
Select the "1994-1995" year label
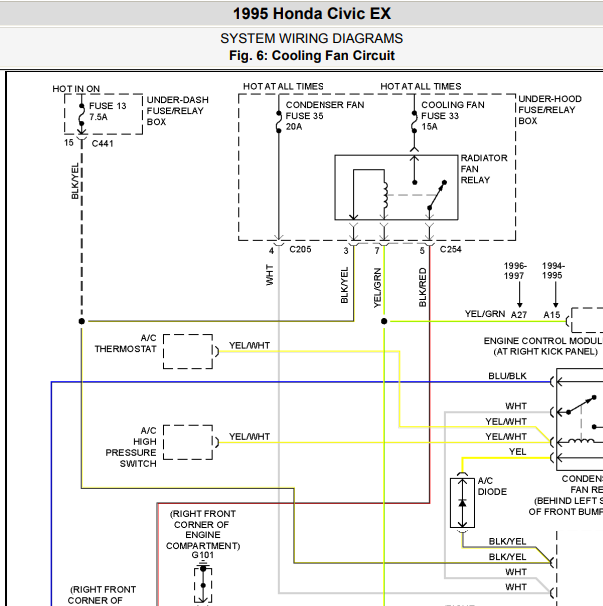(x=553, y=271)
